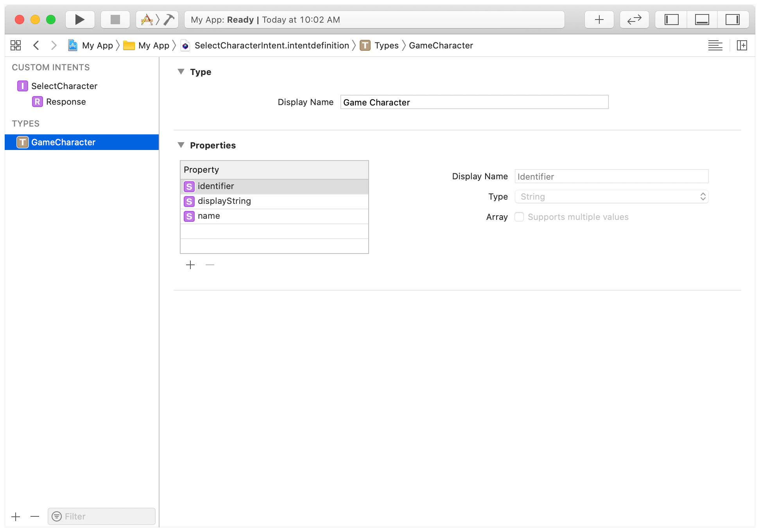Open the related items grid icon
The image size is (760, 532).
(x=16, y=45)
